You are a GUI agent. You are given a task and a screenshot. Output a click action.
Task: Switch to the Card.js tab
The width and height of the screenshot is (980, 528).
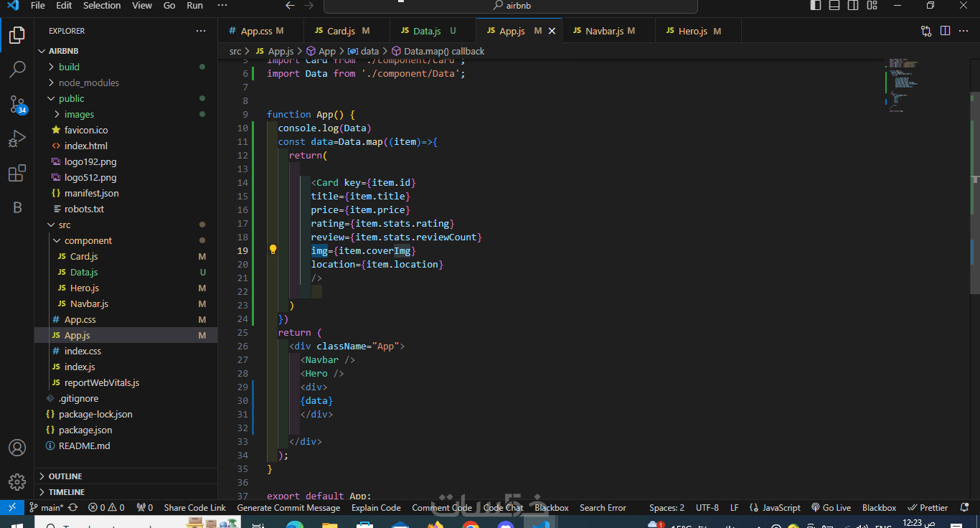click(x=347, y=31)
